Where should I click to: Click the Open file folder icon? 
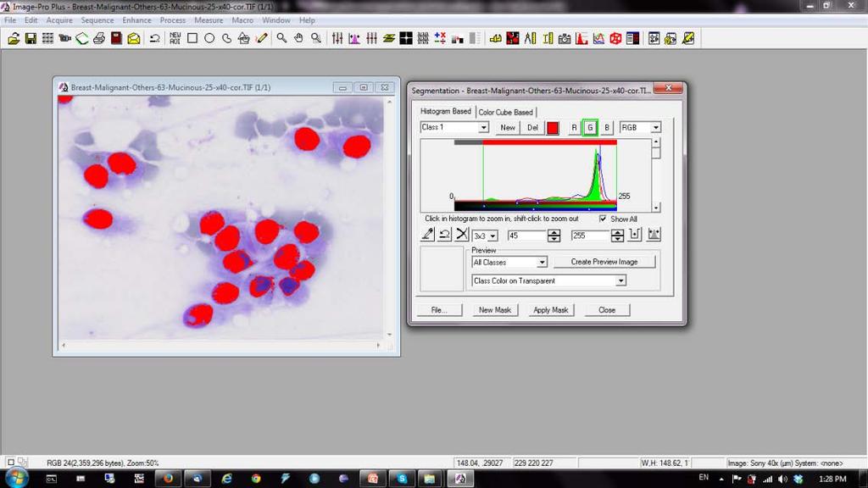coord(14,39)
